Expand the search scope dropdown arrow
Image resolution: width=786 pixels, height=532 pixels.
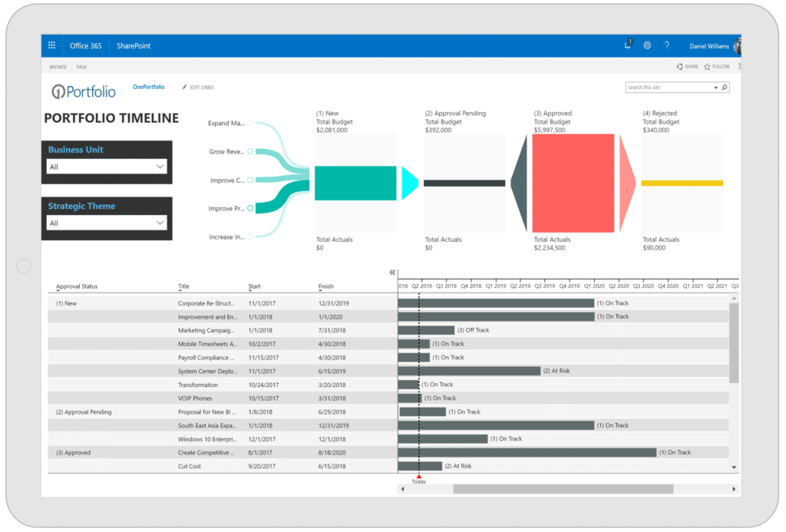coord(716,88)
